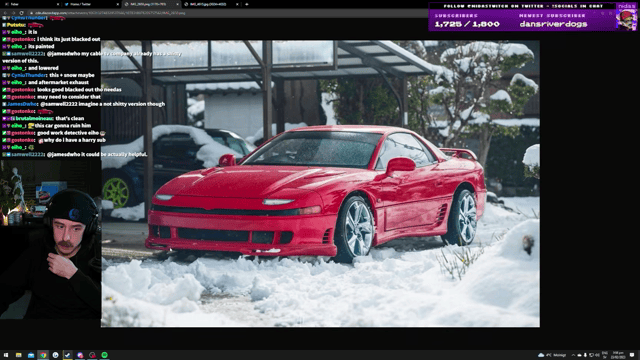Expand the hidden system tray icons chevron

(x=573, y=355)
